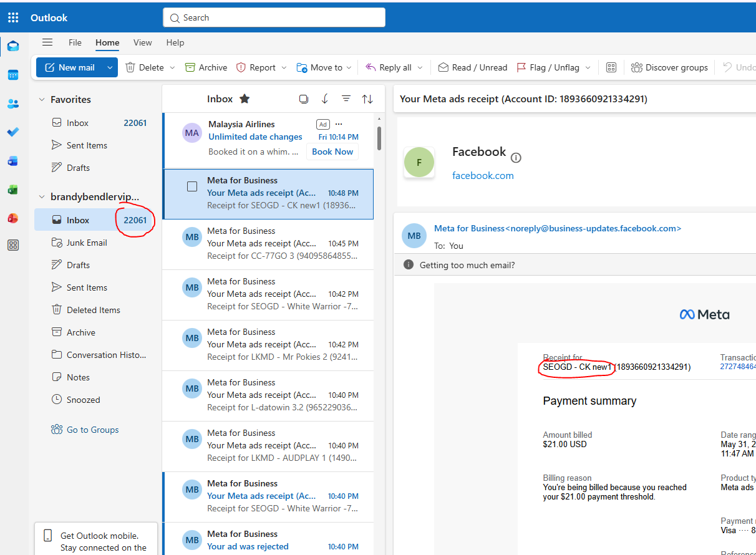Expand the Move to dropdown arrow

tap(349, 67)
